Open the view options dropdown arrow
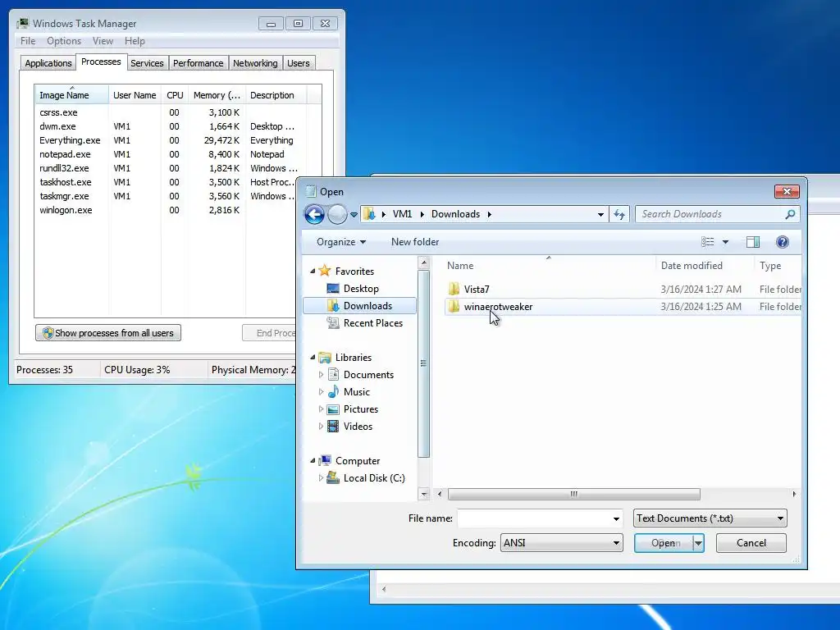The image size is (840, 630). 725,242
